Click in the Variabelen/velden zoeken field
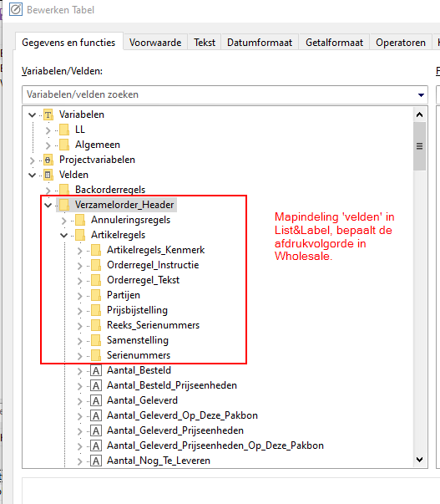Screen dimensions: 440x504 coord(219,94)
